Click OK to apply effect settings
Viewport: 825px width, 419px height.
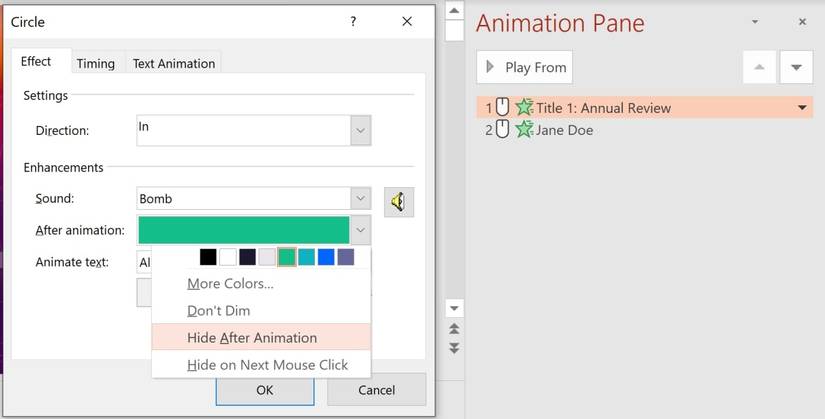point(265,390)
